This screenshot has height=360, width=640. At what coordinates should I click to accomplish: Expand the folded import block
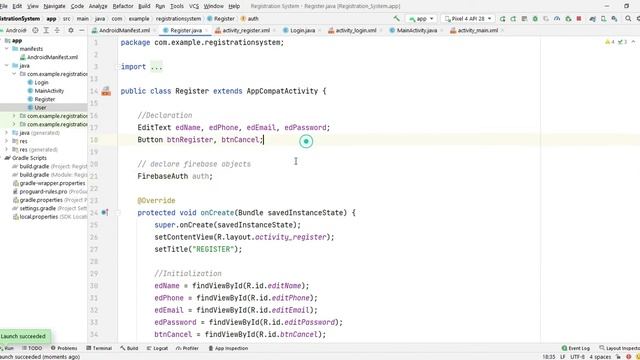(x=156, y=67)
